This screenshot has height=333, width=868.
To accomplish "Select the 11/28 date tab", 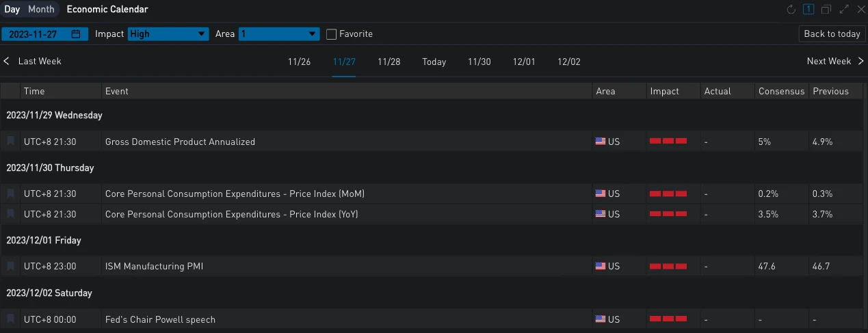I will coord(389,62).
